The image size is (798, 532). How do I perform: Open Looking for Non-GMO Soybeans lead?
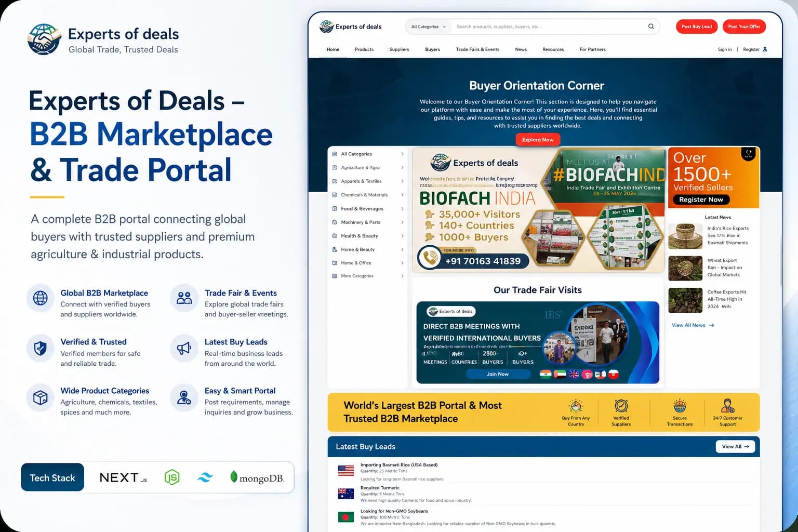[x=394, y=511]
